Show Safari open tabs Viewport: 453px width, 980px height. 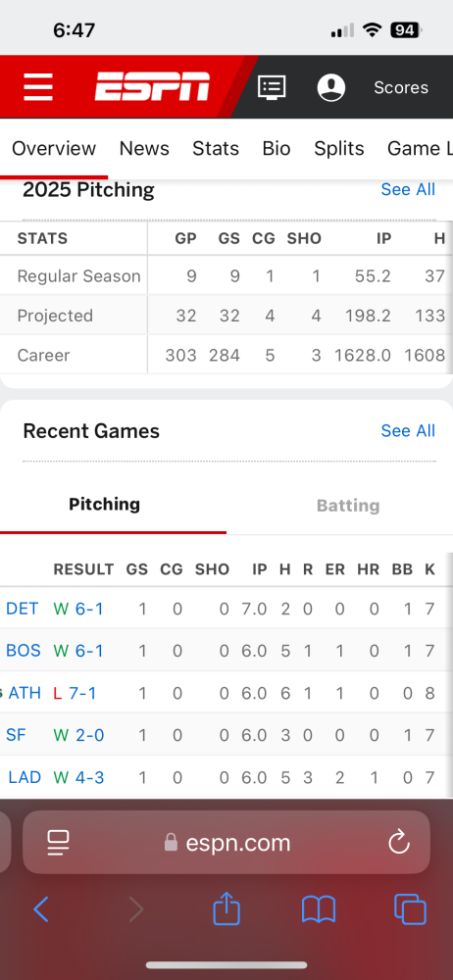click(410, 909)
